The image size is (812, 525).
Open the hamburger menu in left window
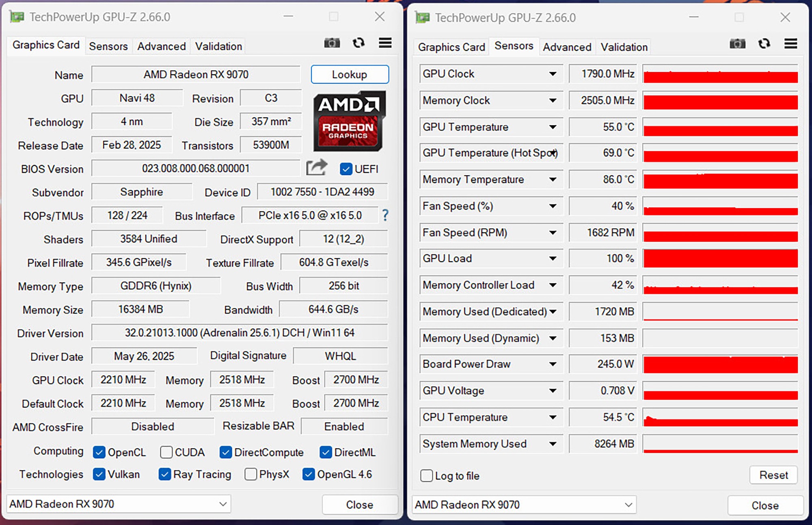[x=385, y=43]
